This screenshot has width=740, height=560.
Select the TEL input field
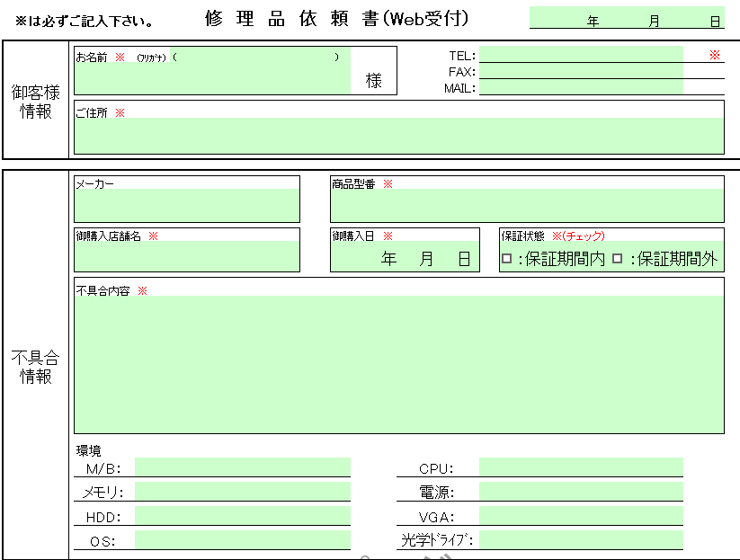(x=581, y=56)
